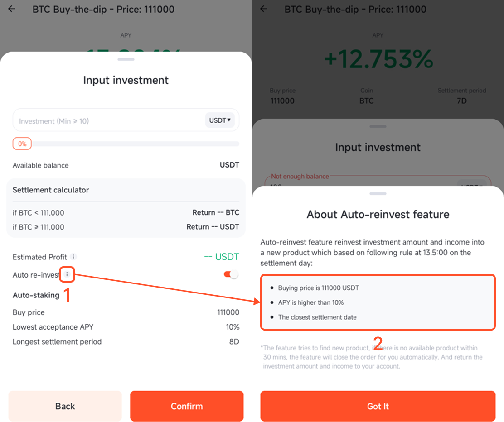Screen dimensions: 504x422
Task: Tap the back arrow on the right screen
Action: [263, 9]
